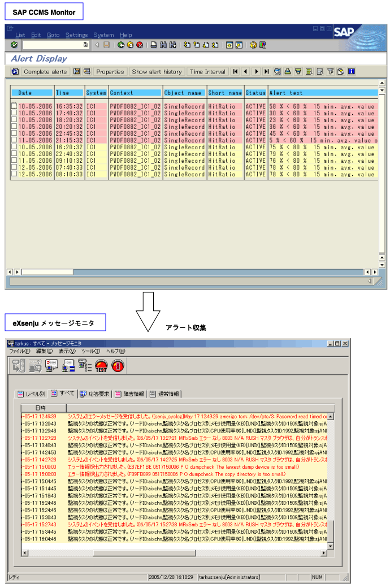Image resolution: width=390 pixels, height=588 pixels.
Task: Open the ヘルプ(H) menu in eXsenju
Action: (115, 351)
